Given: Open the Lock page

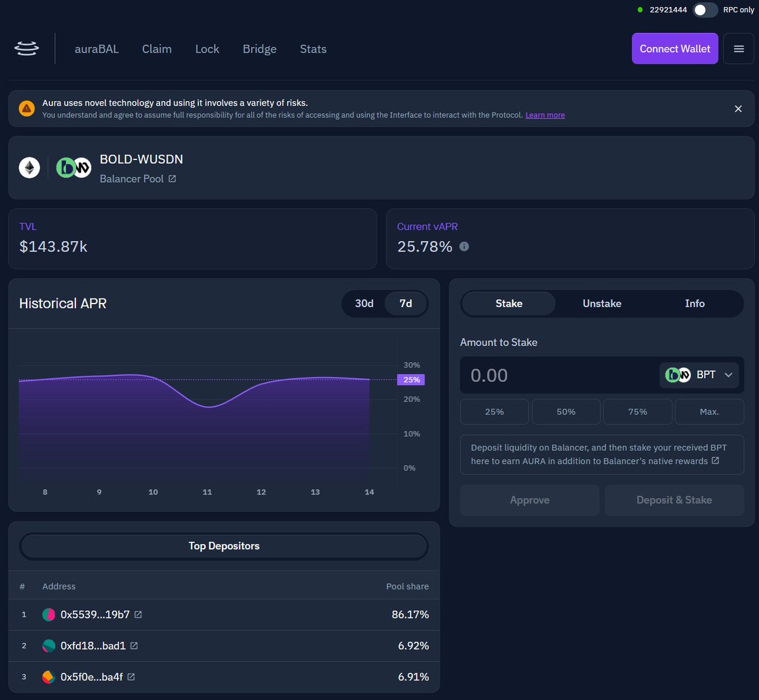Looking at the screenshot, I should point(207,49).
